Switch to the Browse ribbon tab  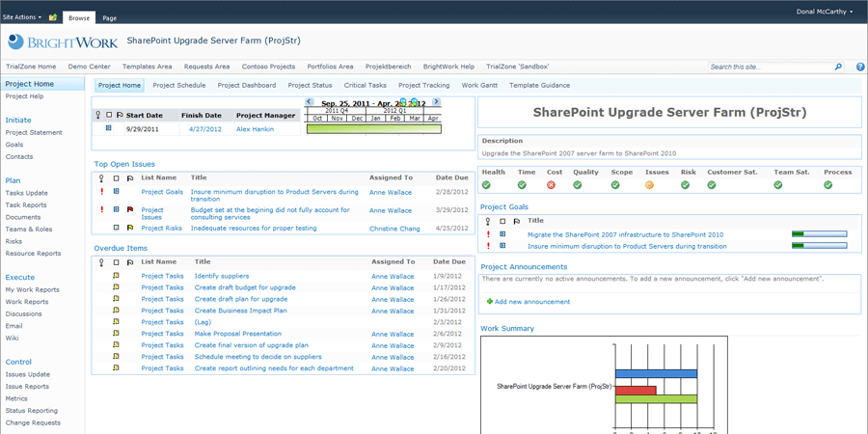tap(79, 18)
